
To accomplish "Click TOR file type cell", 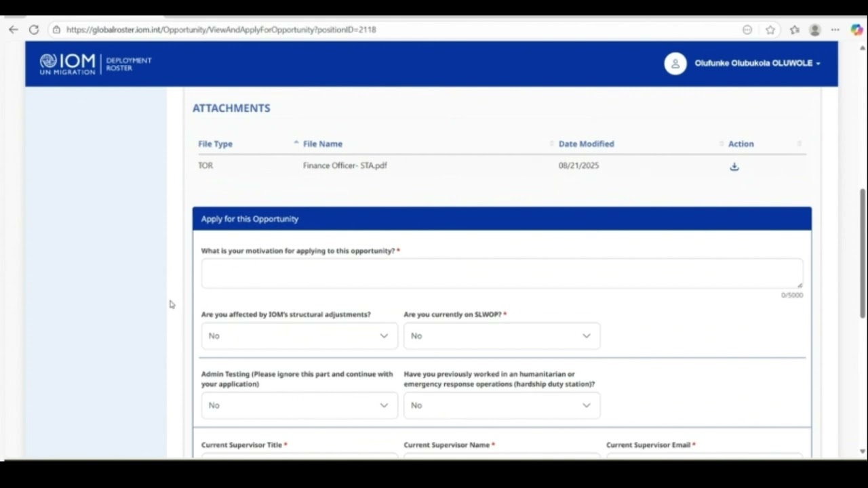I will 205,165.
